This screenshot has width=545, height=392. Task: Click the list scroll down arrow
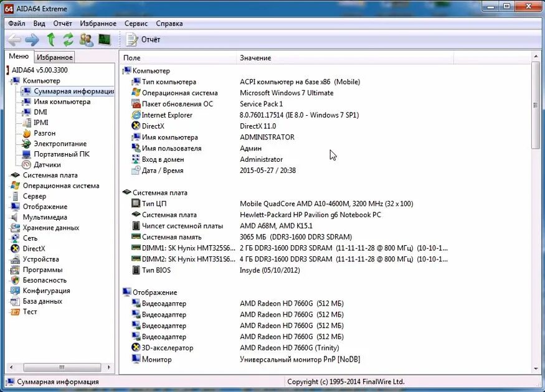point(536,369)
